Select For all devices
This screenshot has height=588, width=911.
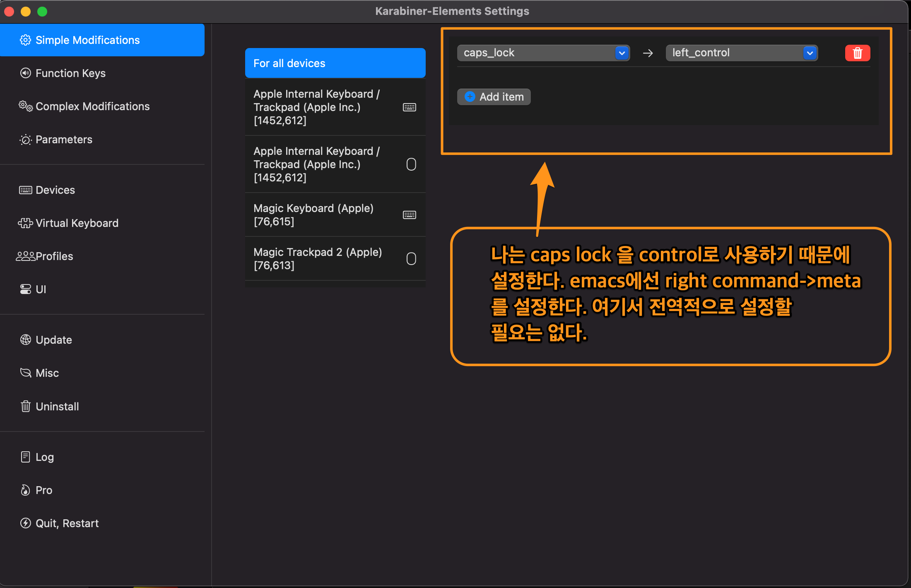335,63
